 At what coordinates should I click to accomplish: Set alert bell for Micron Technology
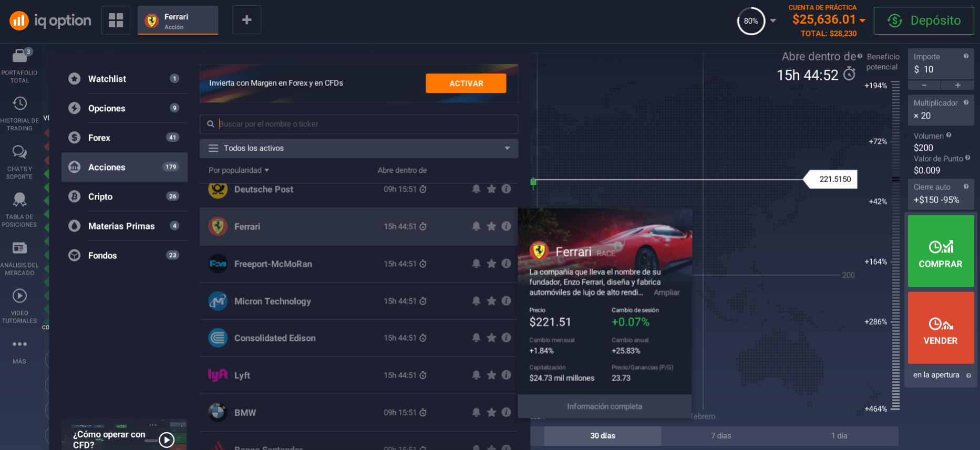476,301
